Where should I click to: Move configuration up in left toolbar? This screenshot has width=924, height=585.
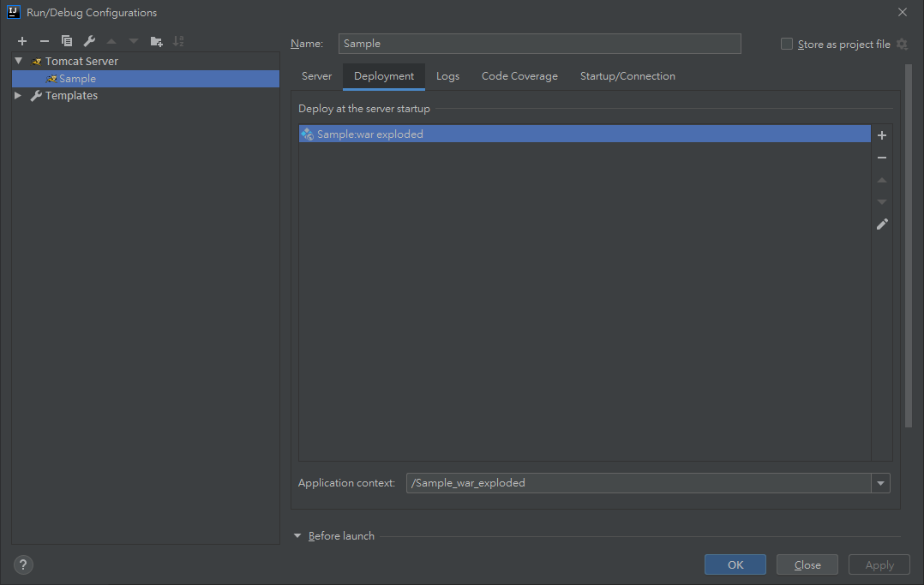[x=111, y=40]
